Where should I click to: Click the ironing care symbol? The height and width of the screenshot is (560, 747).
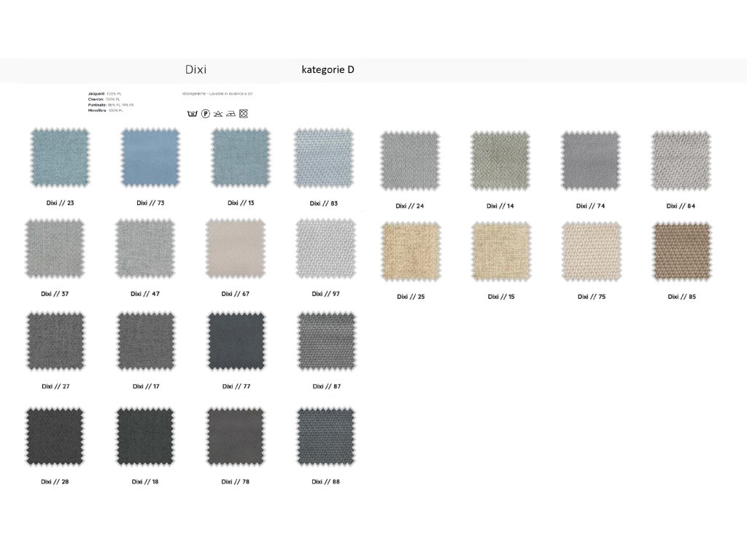coord(231,114)
